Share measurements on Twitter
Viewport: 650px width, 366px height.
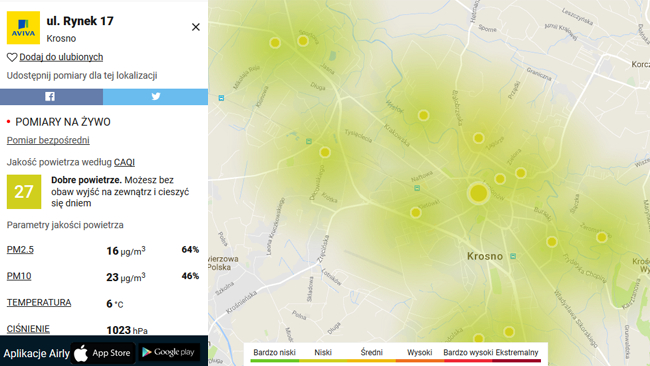click(x=155, y=97)
